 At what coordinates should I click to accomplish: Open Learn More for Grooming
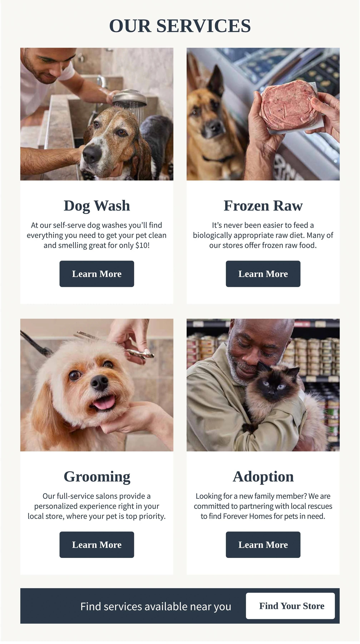tap(97, 545)
